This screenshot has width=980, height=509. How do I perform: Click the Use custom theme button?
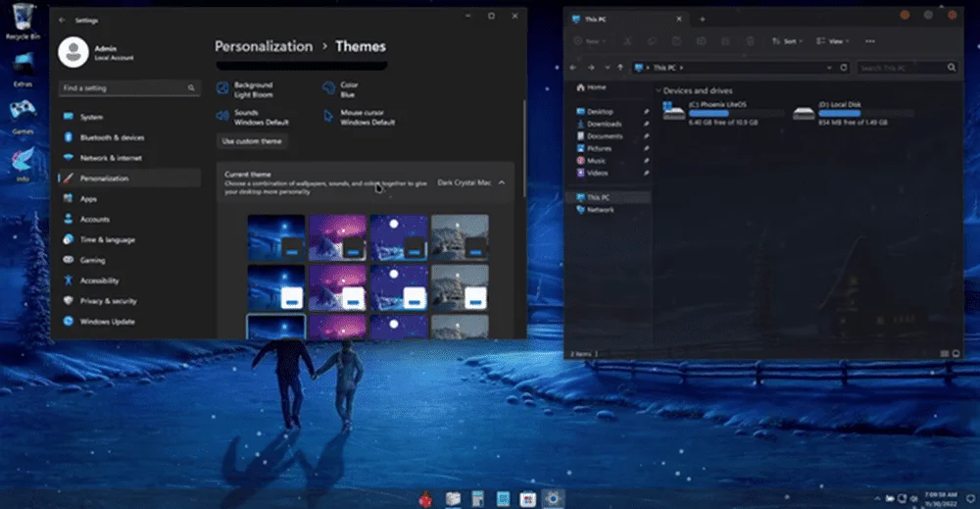(252, 141)
